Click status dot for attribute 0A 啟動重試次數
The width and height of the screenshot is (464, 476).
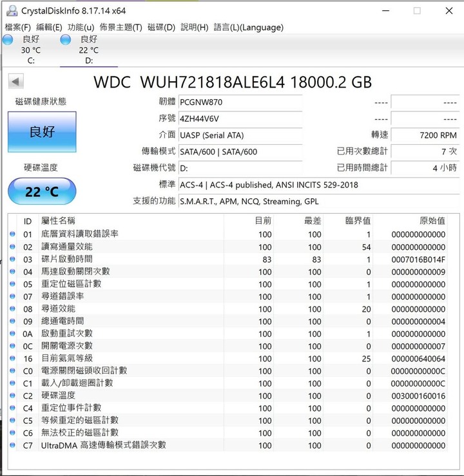[x=12, y=333]
